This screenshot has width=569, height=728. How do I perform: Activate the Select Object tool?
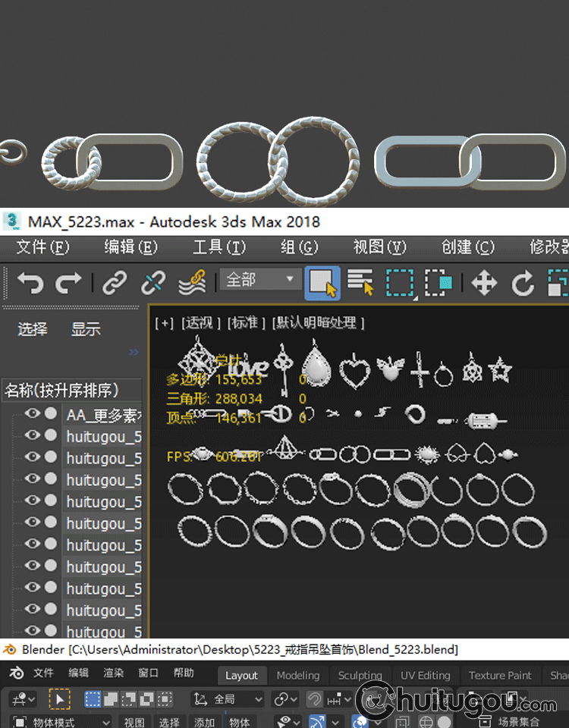pyautogui.click(x=322, y=284)
